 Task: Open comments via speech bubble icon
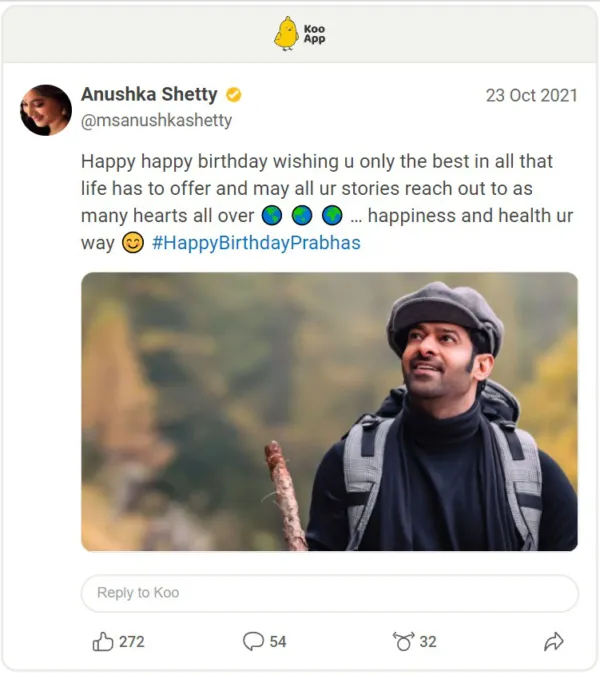(x=254, y=642)
